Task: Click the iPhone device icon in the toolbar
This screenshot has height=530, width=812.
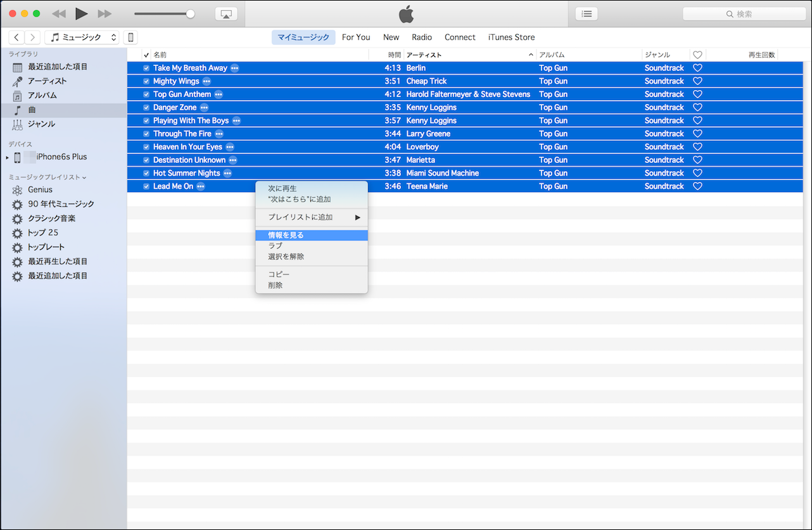Action: coord(130,37)
